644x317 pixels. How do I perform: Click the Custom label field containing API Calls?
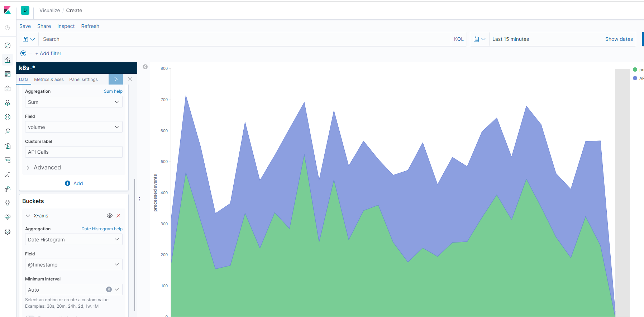click(73, 152)
